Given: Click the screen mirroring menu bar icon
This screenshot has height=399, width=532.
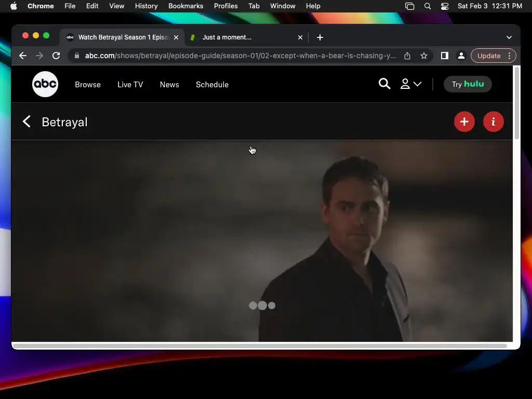Looking at the screenshot, I should pyautogui.click(x=410, y=6).
